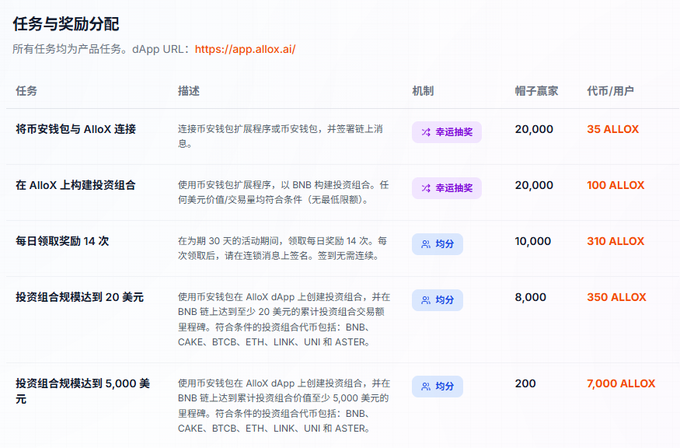This screenshot has width=680, height=448.
Task: Click the 10,000 winners value
Action: [x=533, y=241]
